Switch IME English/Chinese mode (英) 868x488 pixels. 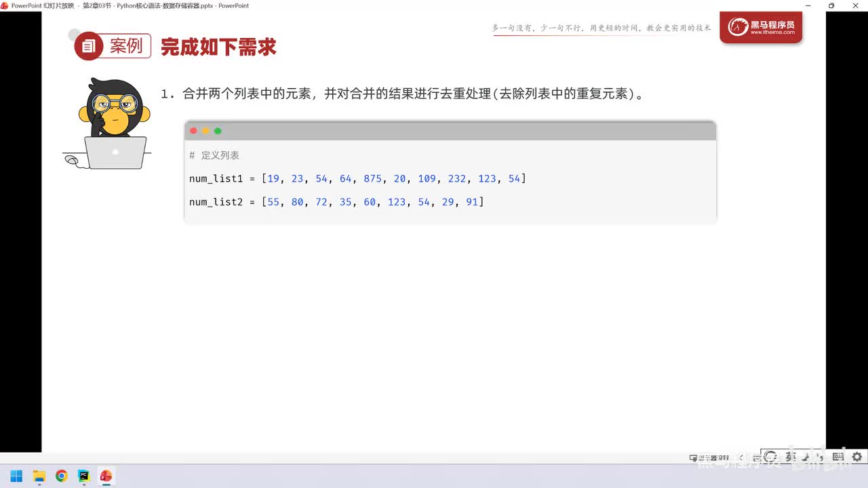click(790, 457)
